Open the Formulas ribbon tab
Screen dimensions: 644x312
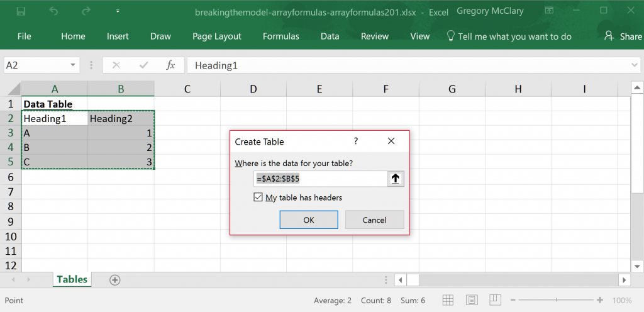click(x=280, y=36)
